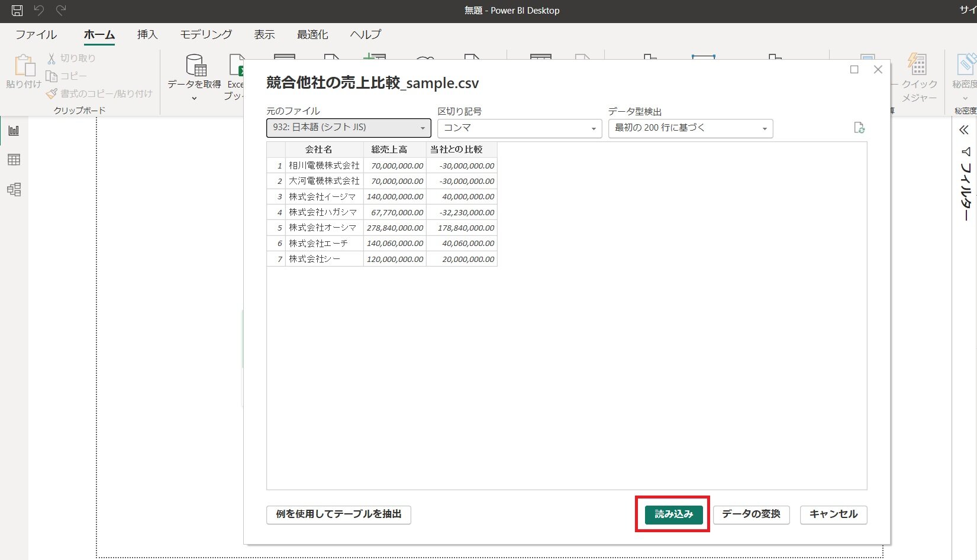Click the Redo arrow icon
Image resolution: width=977 pixels, height=560 pixels.
tap(61, 10)
